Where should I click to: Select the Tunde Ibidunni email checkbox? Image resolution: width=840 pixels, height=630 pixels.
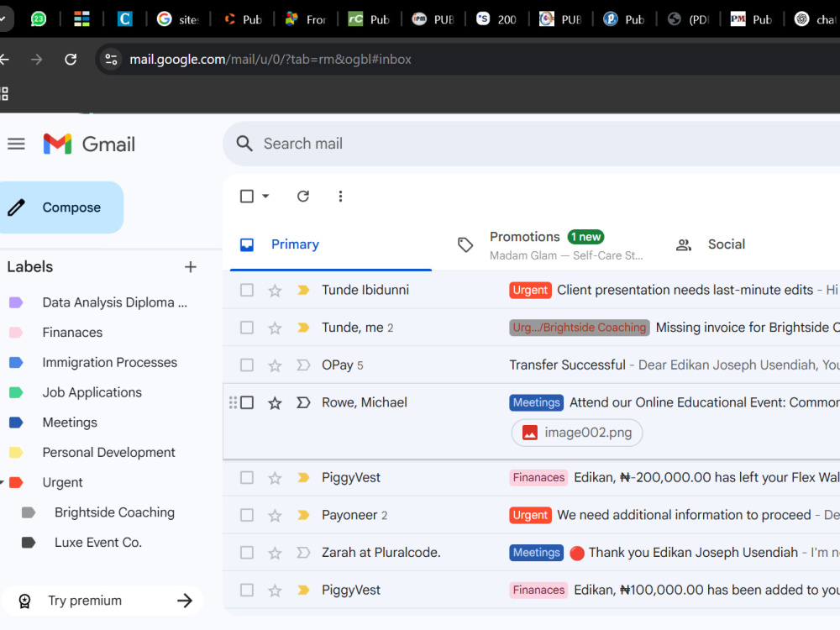247,291
